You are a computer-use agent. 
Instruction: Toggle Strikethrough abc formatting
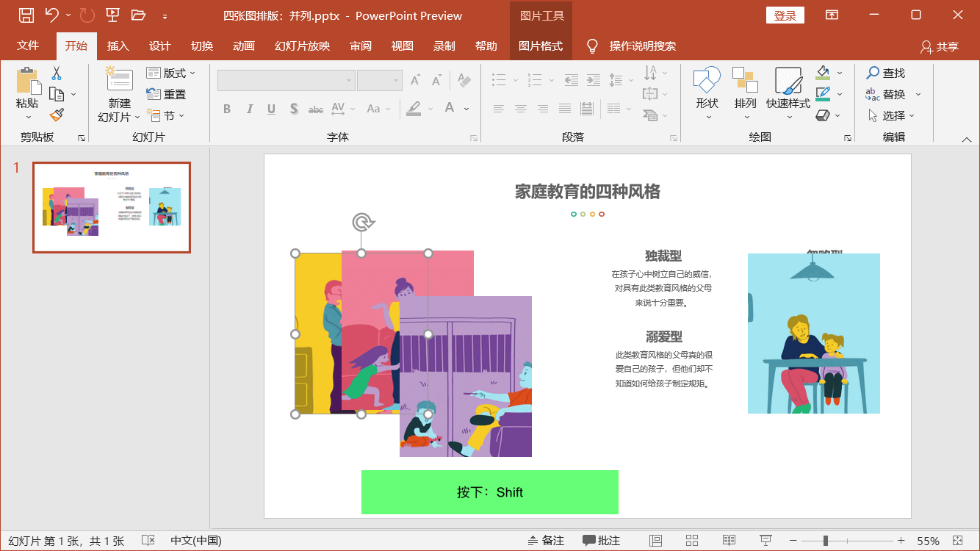click(316, 109)
